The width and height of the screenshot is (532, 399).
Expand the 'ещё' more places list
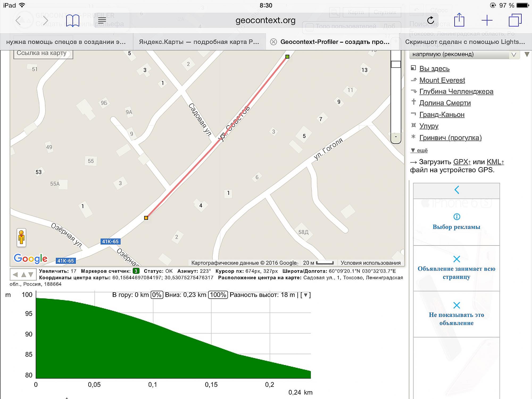click(x=419, y=150)
